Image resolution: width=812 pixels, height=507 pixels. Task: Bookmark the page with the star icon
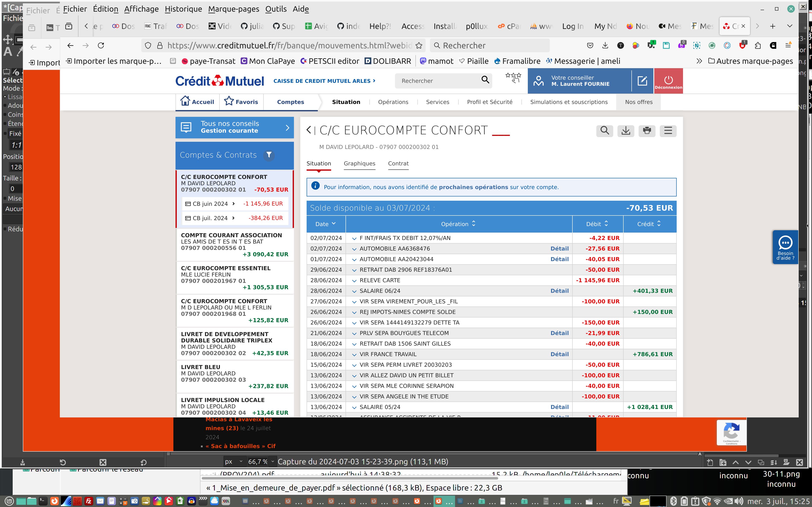click(419, 46)
